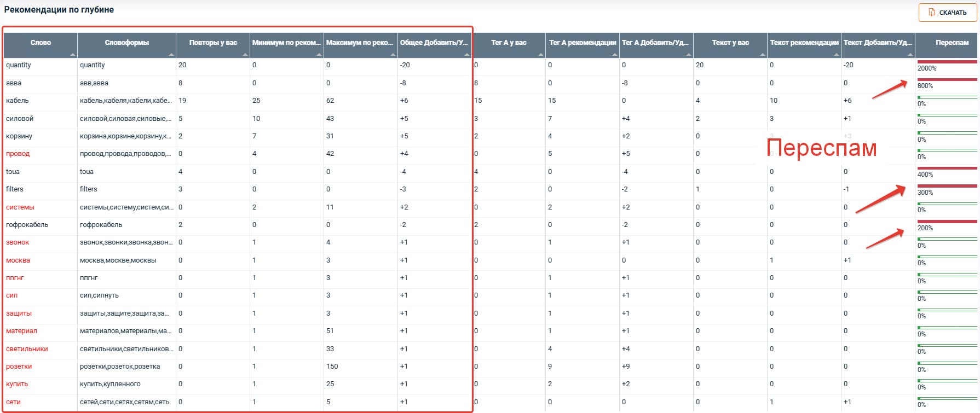Click the sort arrow in Тег А у вас header
Screen dimensions: 980x413
click(x=541, y=55)
